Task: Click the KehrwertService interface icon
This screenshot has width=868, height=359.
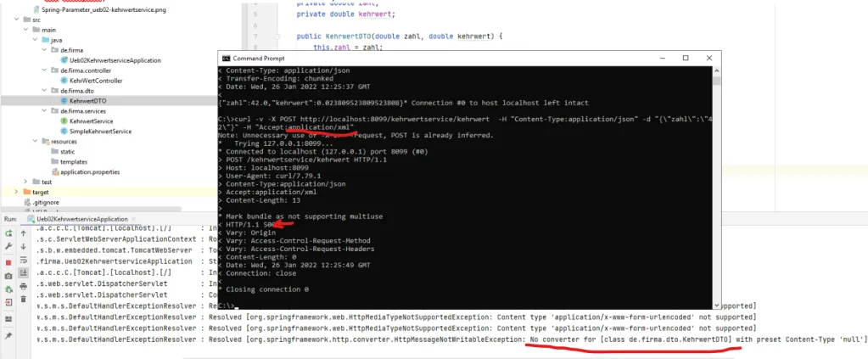Action: pos(64,121)
